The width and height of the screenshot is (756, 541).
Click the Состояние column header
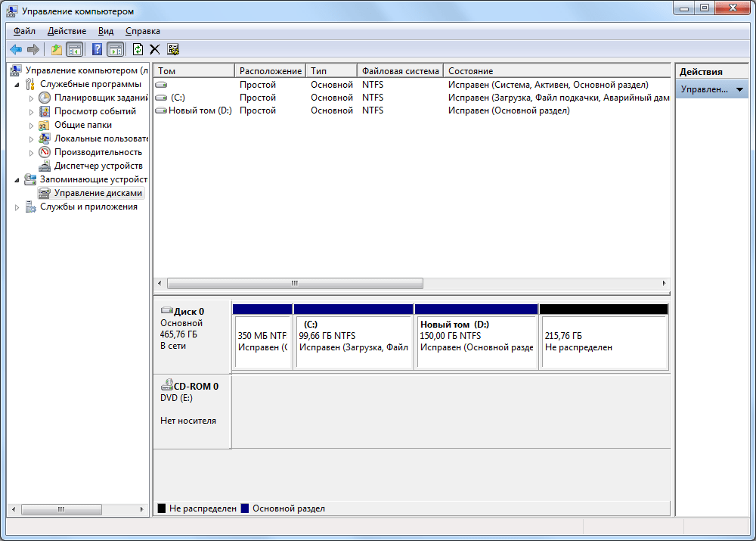[x=557, y=71]
